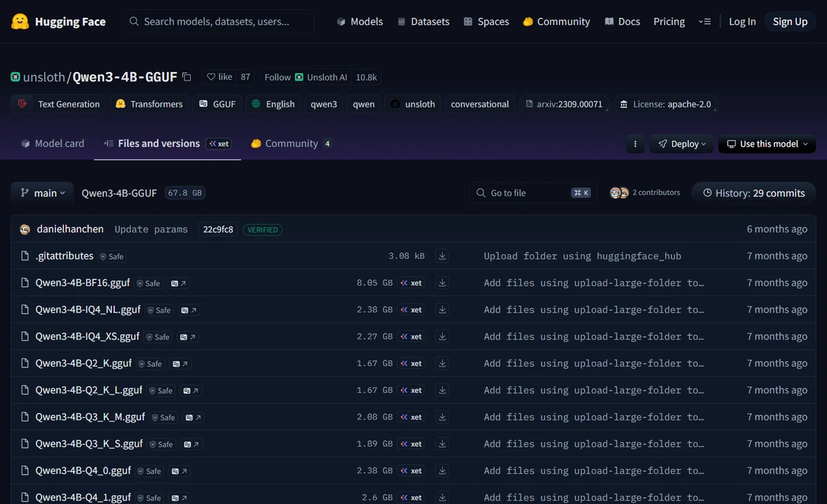827x504 pixels.
Task: Download the .gitattributes file
Action: [x=442, y=256]
